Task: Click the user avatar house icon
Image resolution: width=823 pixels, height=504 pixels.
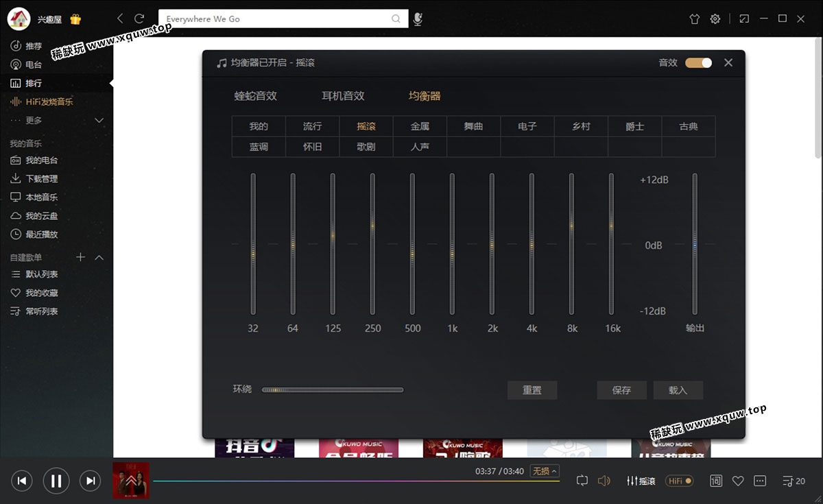Action: pos(19,19)
